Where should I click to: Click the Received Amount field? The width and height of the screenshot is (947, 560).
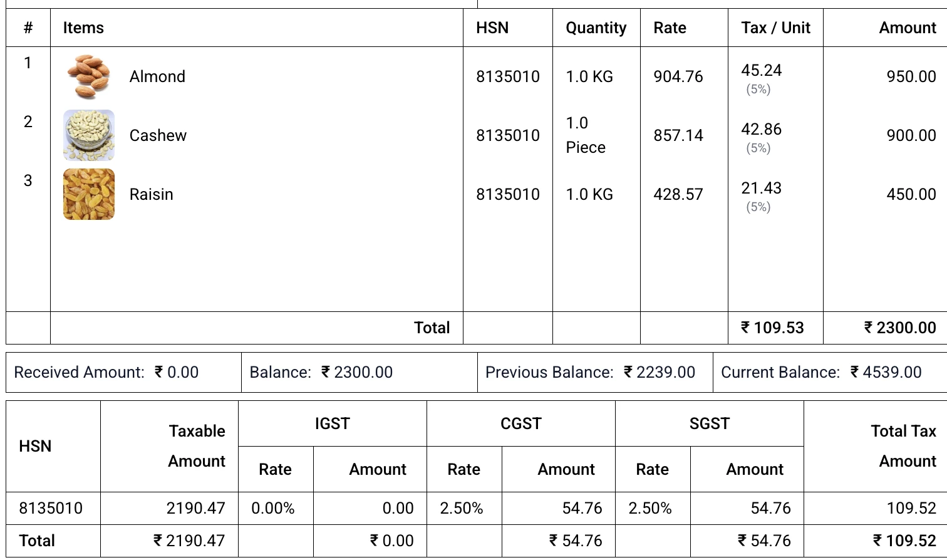click(x=105, y=372)
